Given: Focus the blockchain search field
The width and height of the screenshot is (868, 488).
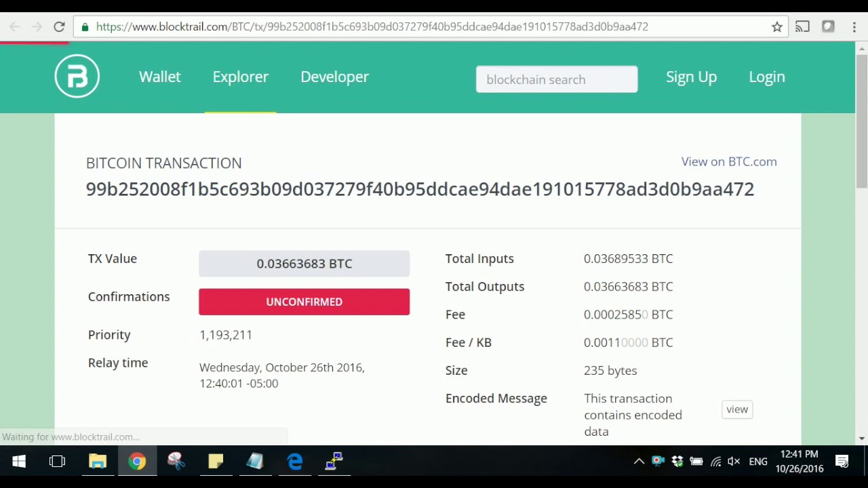Looking at the screenshot, I should (x=557, y=79).
